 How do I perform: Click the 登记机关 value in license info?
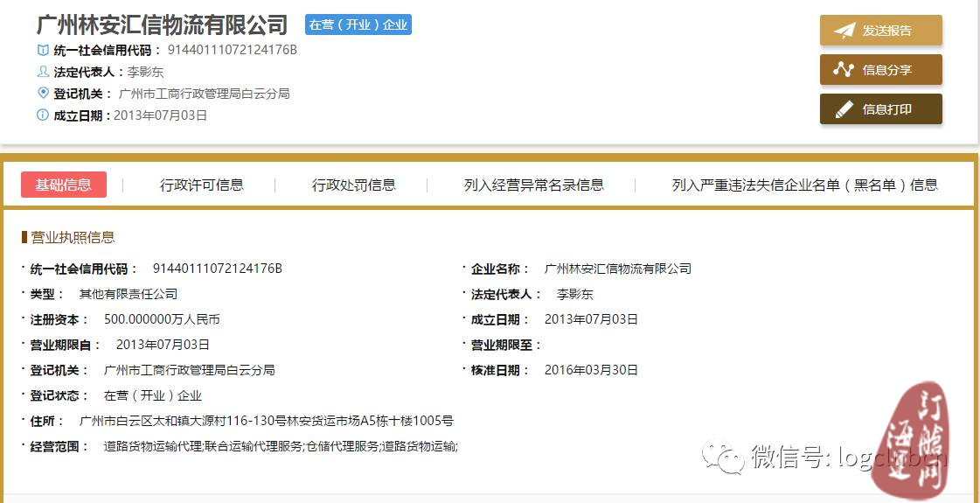click(190, 370)
